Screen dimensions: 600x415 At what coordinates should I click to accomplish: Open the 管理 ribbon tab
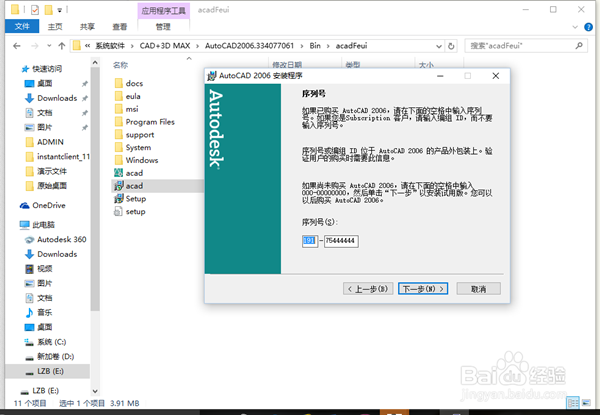[x=163, y=26]
